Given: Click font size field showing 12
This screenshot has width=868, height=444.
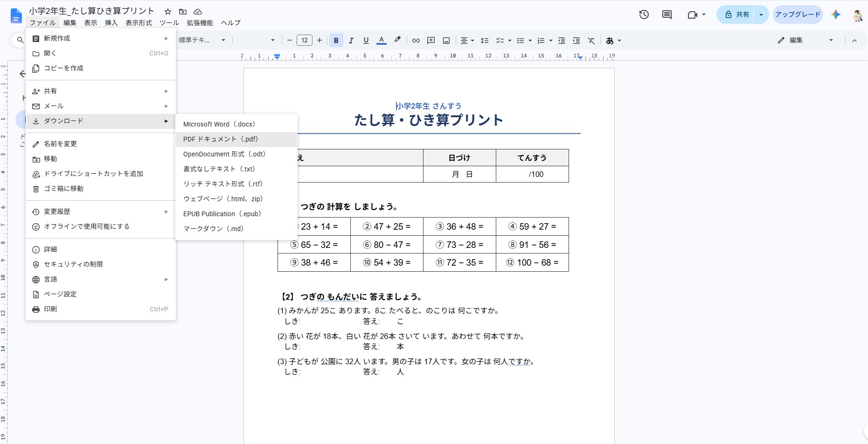Looking at the screenshot, I should click(x=305, y=41).
